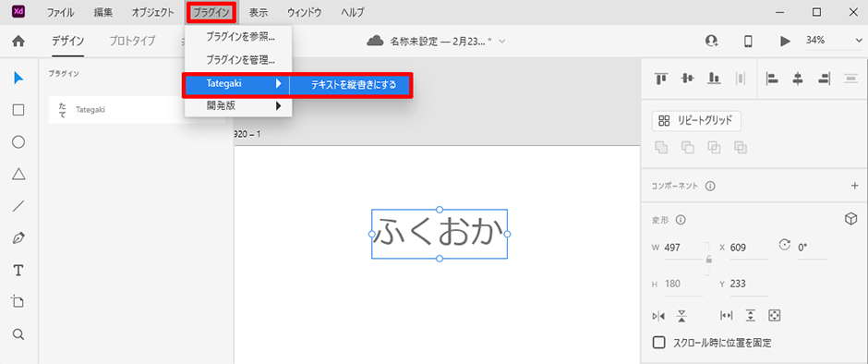Apply Intersect boolean operation
Viewport: 868px width, 364px height.
coord(714,148)
